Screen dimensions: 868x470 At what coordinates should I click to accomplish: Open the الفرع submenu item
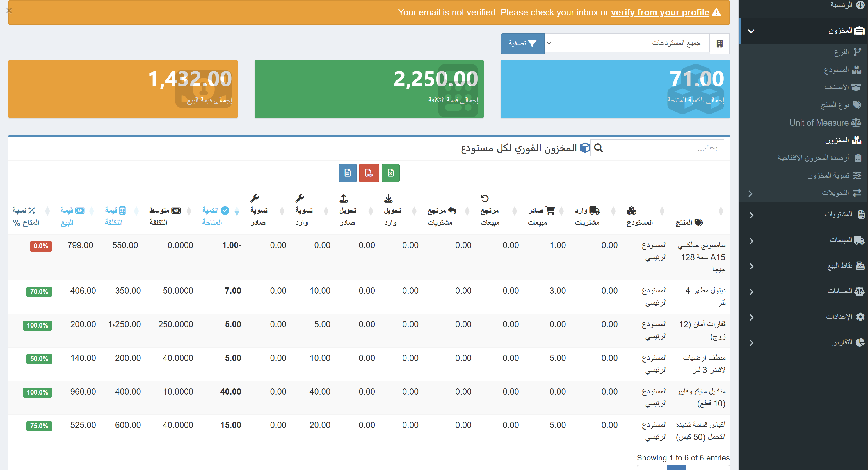coord(804,52)
